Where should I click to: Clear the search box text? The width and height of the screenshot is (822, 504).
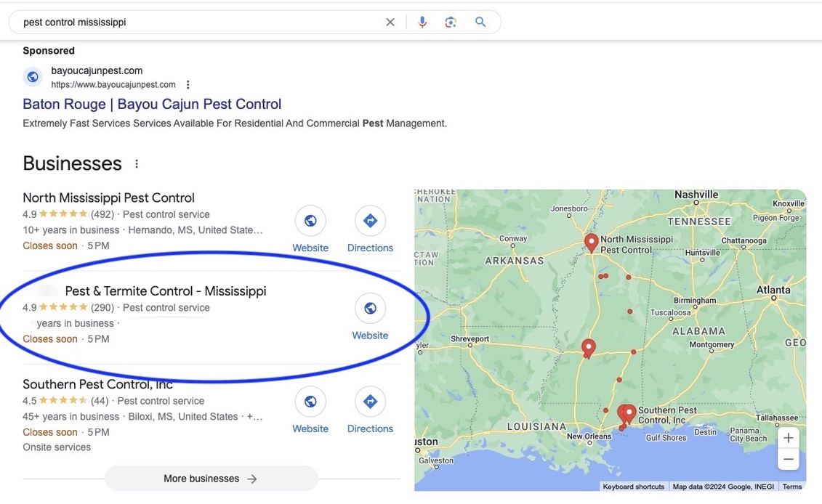pos(390,23)
